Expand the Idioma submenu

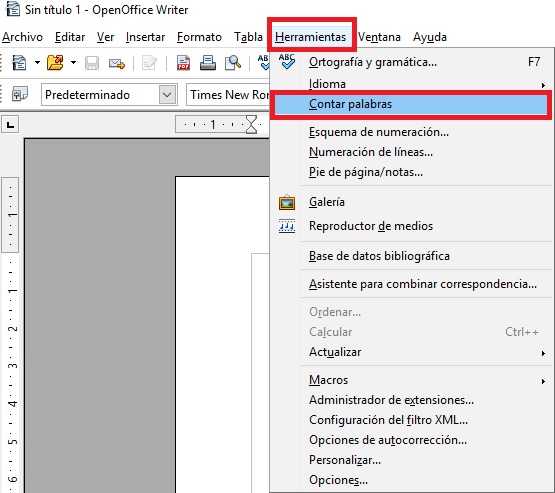pos(411,84)
